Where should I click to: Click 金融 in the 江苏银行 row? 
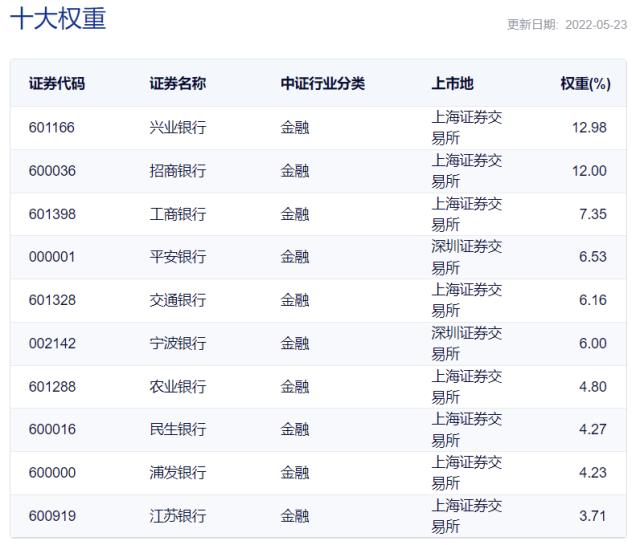tap(295, 516)
